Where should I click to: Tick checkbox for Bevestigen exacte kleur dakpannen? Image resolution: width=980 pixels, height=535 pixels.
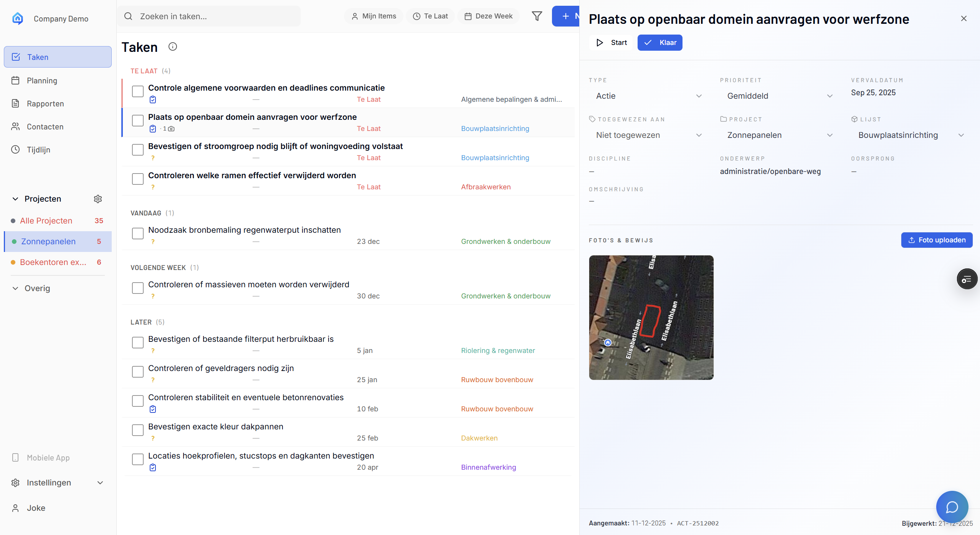tap(138, 430)
